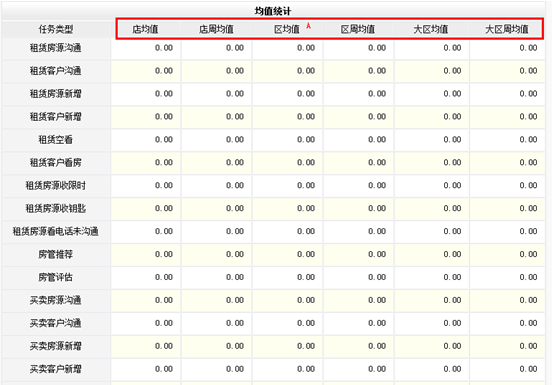
Task: Click 店均值 value in 租赁客户看房 row
Action: pyautogui.click(x=164, y=163)
